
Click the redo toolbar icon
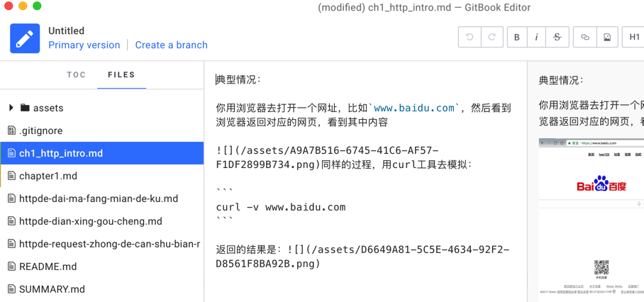pyautogui.click(x=492, y=38)
